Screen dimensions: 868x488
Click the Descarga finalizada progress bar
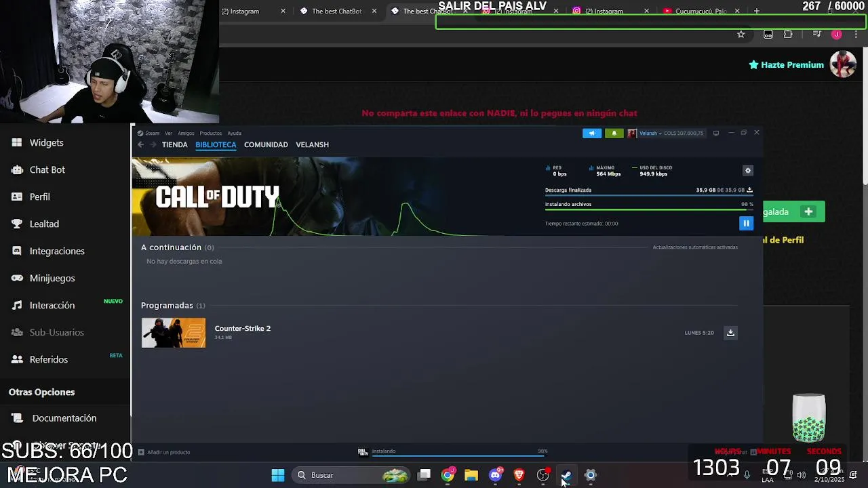pos(649,195)
